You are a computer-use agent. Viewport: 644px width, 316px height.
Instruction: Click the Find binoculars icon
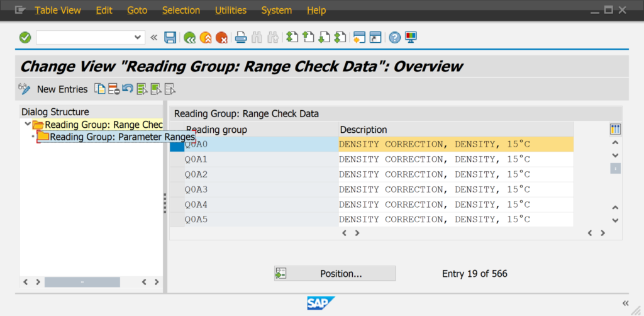point(257,38)
